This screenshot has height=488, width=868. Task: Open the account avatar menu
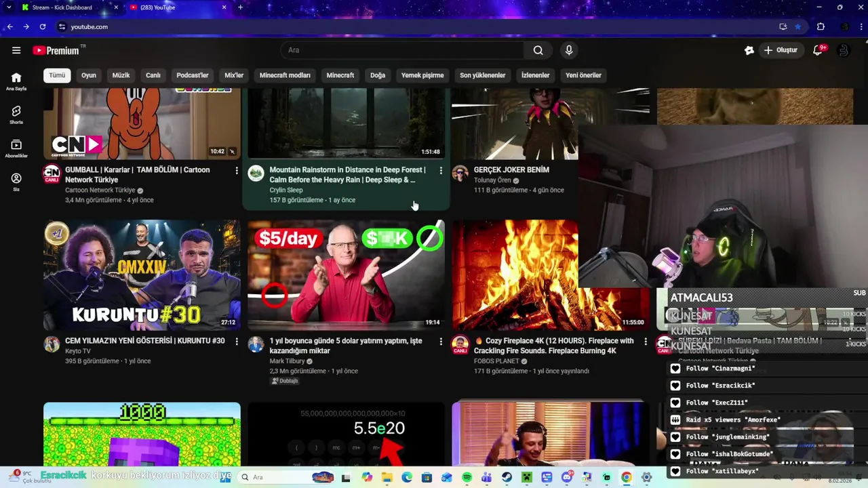click(843, 50)
